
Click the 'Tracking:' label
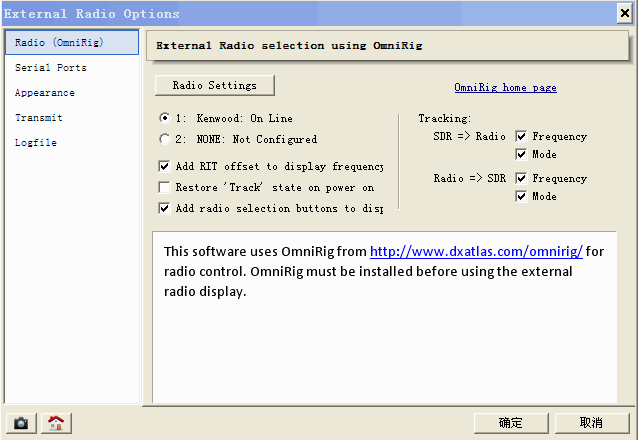445,118
